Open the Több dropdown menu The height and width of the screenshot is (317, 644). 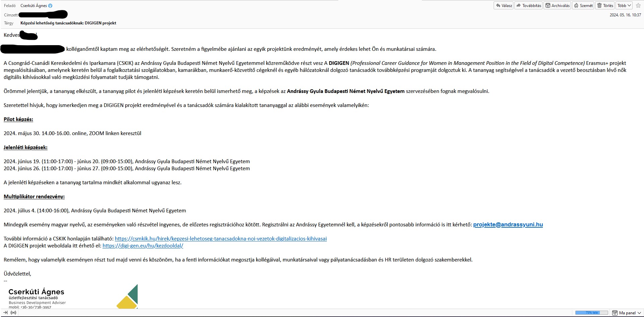click(624, 5)
